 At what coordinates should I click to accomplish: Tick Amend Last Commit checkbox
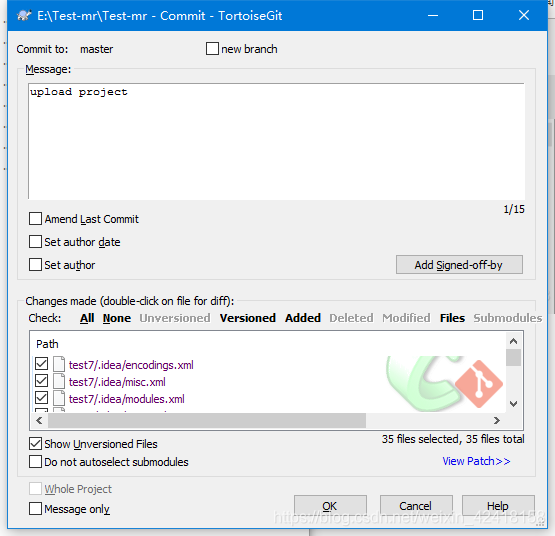(35, 219)
